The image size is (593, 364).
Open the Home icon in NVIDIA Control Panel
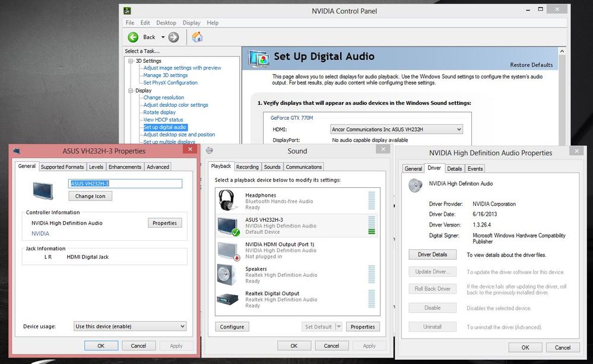[197, 37]
